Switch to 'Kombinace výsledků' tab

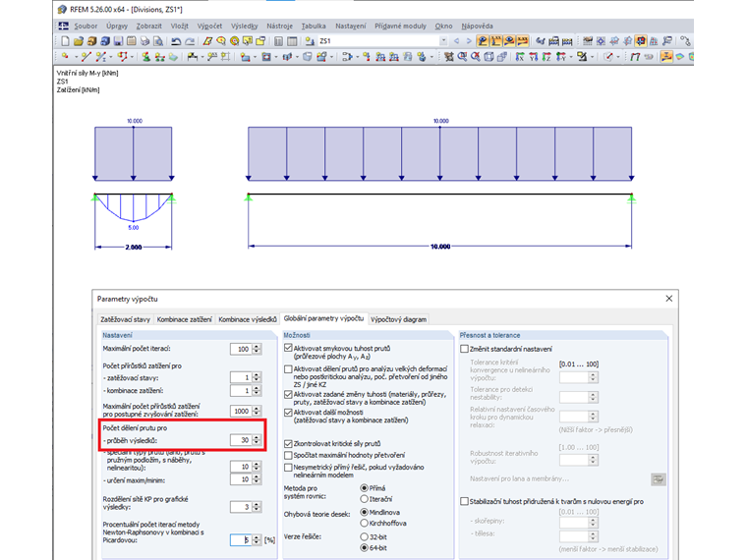[248, 319]
